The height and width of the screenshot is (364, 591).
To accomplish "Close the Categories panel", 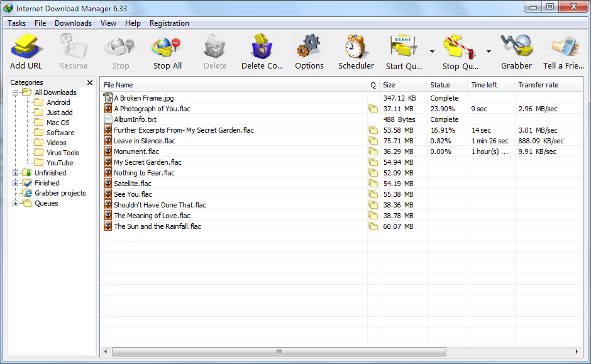I will pyautogui.click(x=90, y=82).
